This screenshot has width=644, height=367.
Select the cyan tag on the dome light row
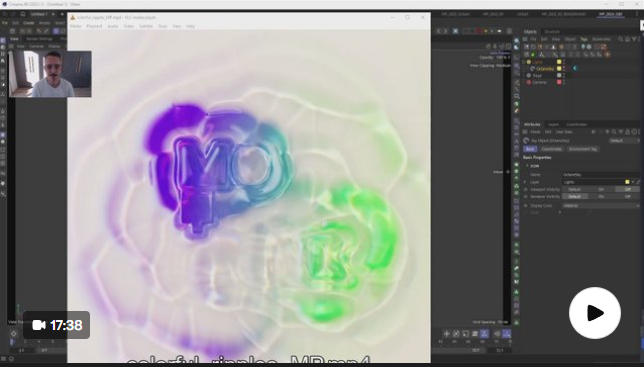click(x=575, y=69)
